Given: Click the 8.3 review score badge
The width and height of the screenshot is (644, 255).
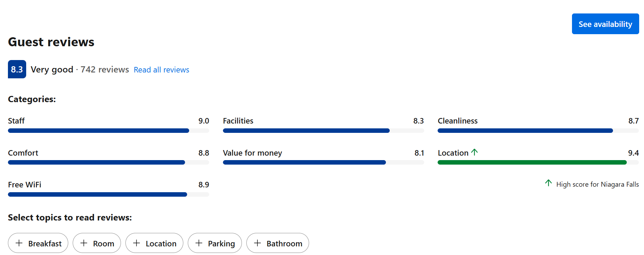Looking at the screenshot, I should (17, 69).
